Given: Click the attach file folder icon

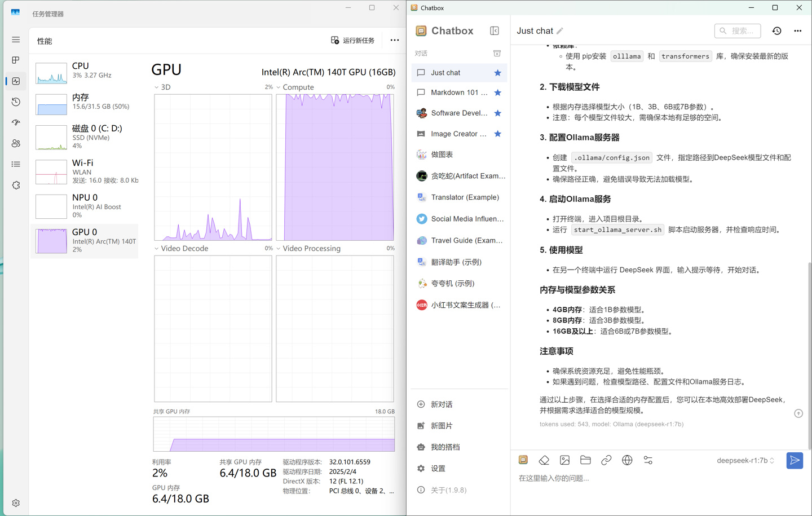Looking at the screenshot, I should point(585,460).
